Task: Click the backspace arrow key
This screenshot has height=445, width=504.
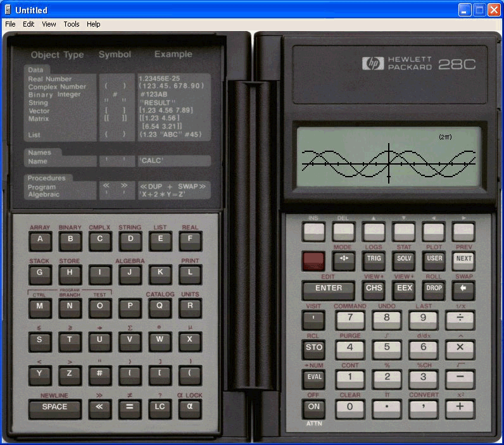Action: [463, 290]
